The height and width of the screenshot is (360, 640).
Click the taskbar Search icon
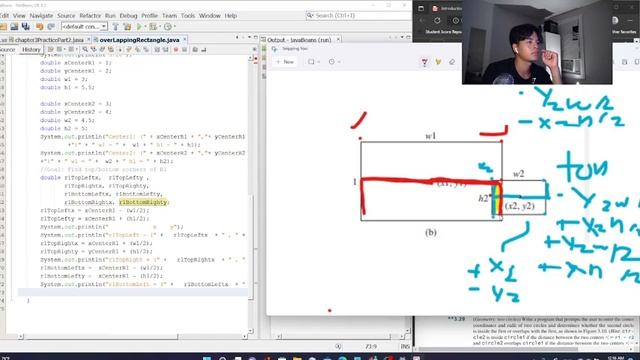[222, 358]
